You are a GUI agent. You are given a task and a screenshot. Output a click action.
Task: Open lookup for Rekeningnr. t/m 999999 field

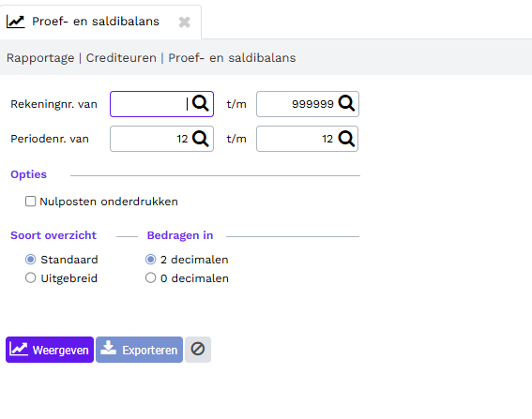pyautogui.click(x=346, y=103)
